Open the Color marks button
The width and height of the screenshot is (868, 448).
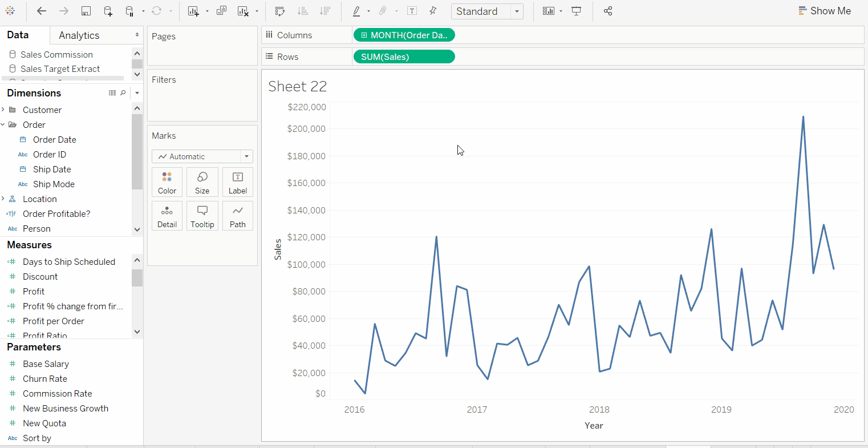point(167,182)
